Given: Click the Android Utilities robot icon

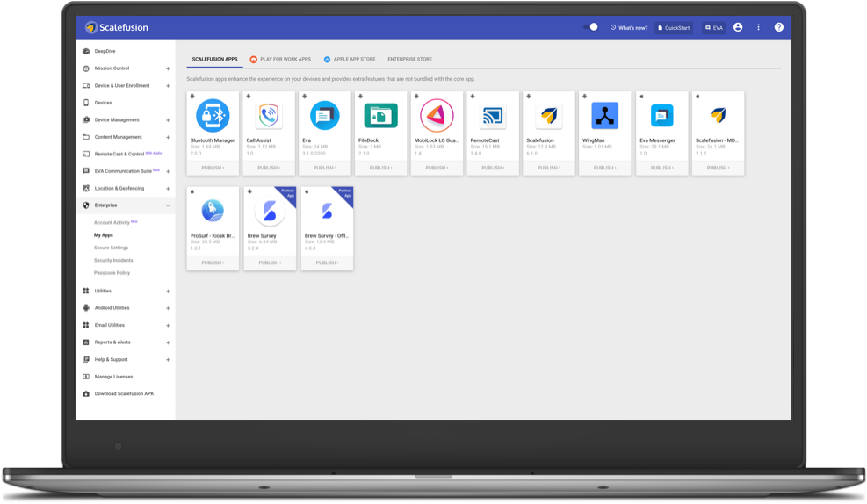Looking at the screenshot, I should pos(86,308).
